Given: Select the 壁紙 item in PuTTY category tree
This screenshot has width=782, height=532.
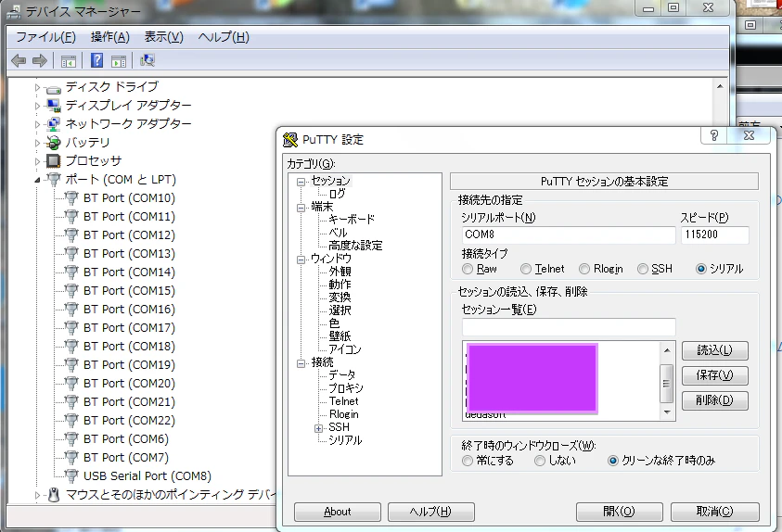Looking at the screenshot, I should coord(340,336).
